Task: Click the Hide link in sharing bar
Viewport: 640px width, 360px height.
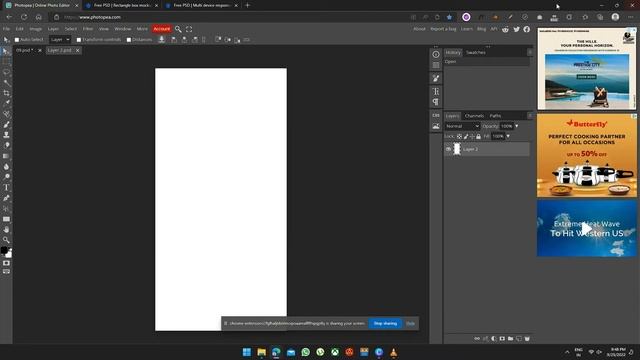Action: click(x=410, y=324)
